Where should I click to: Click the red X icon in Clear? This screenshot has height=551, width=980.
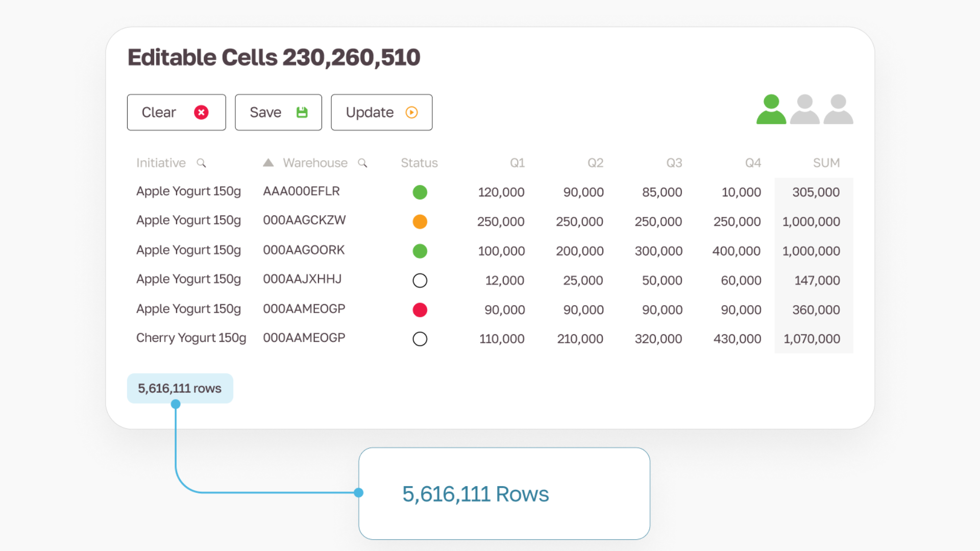pyautogui.click(x=201, y=112)
